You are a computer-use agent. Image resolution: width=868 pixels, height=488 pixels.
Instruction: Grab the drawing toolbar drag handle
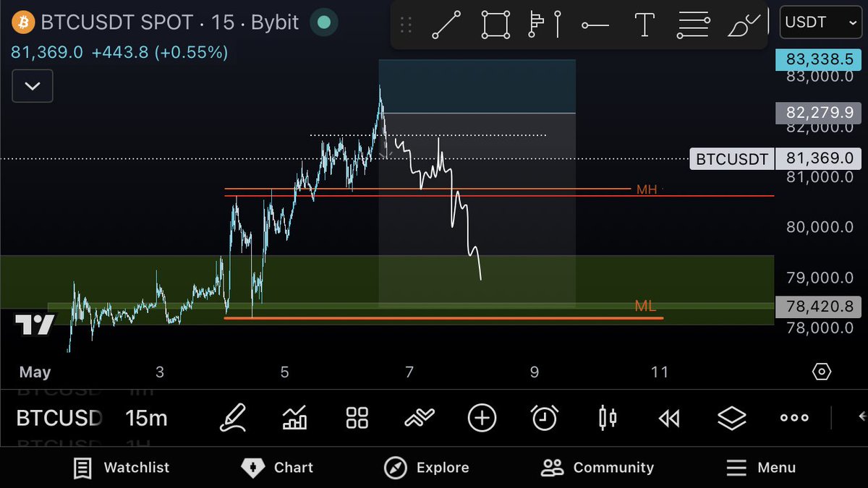(406, 25)
